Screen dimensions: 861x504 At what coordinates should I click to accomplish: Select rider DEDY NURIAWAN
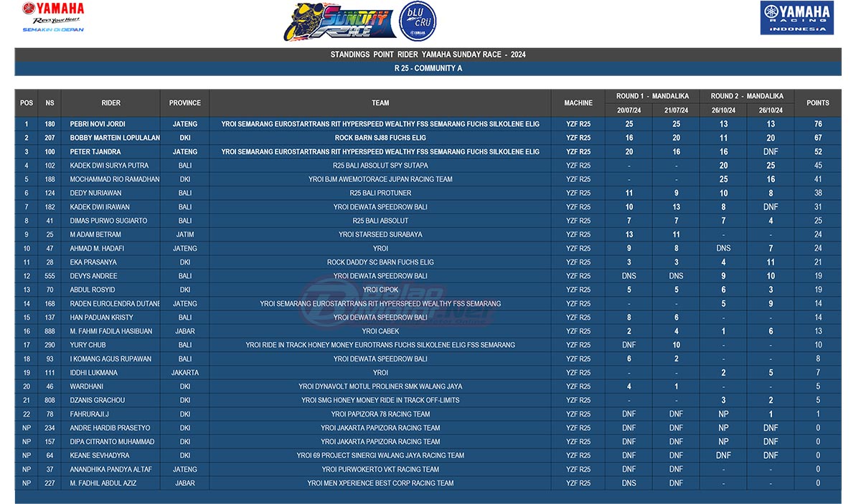[95, 193]
